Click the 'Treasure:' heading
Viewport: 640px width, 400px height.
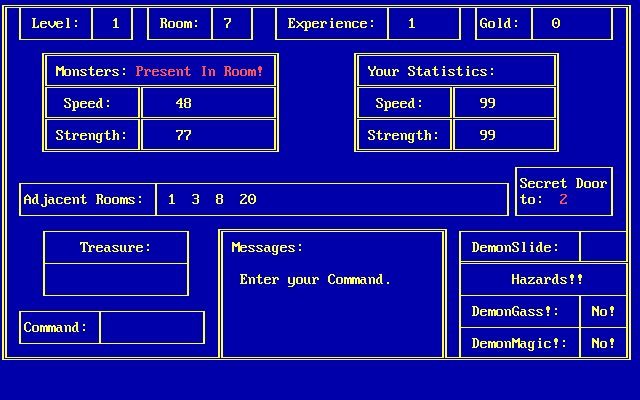[x=116, y=247]
